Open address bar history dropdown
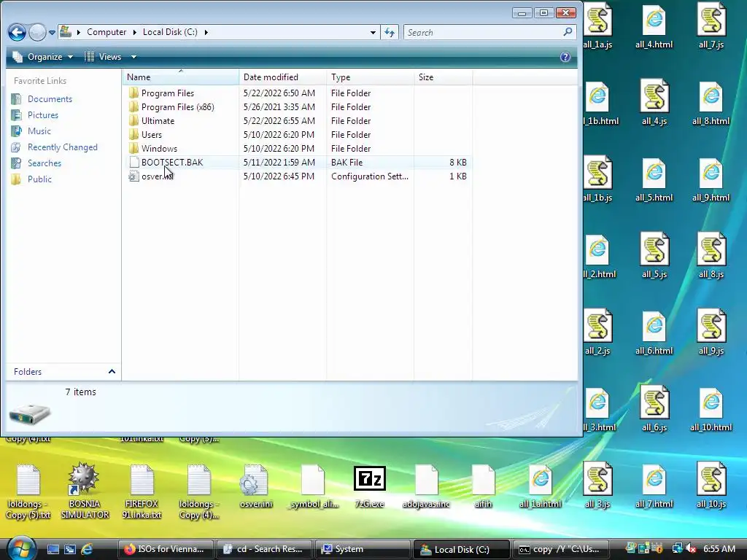This screenshot has height=560, width=747. [x=373, y=32]
